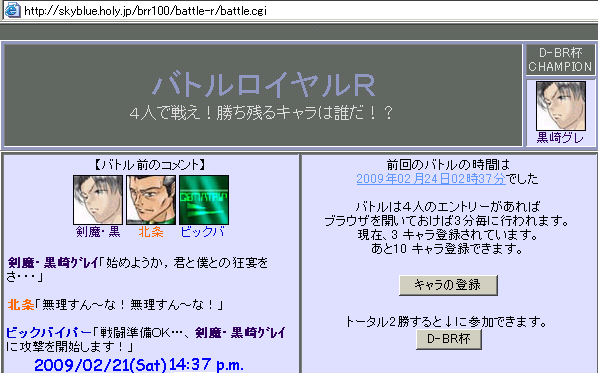
Task: Click the 剣魔・黒 character portrait
Action: (x=98, y=200)
